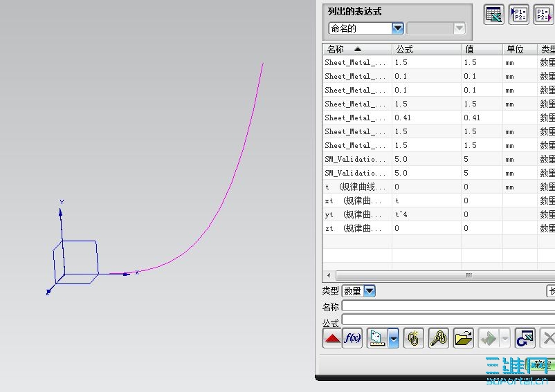Click the greyed green checkmark accept icon
Viewport: 555px width, 392px height.
point(489,338)
